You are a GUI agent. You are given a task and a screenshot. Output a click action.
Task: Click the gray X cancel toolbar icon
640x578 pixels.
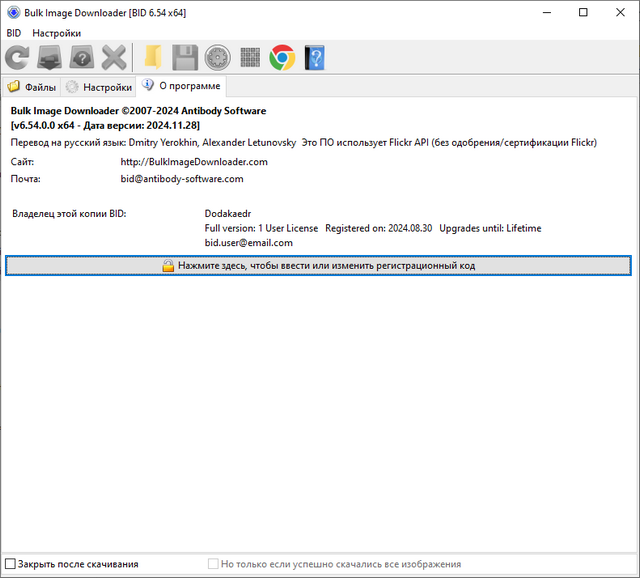point(114,58)
